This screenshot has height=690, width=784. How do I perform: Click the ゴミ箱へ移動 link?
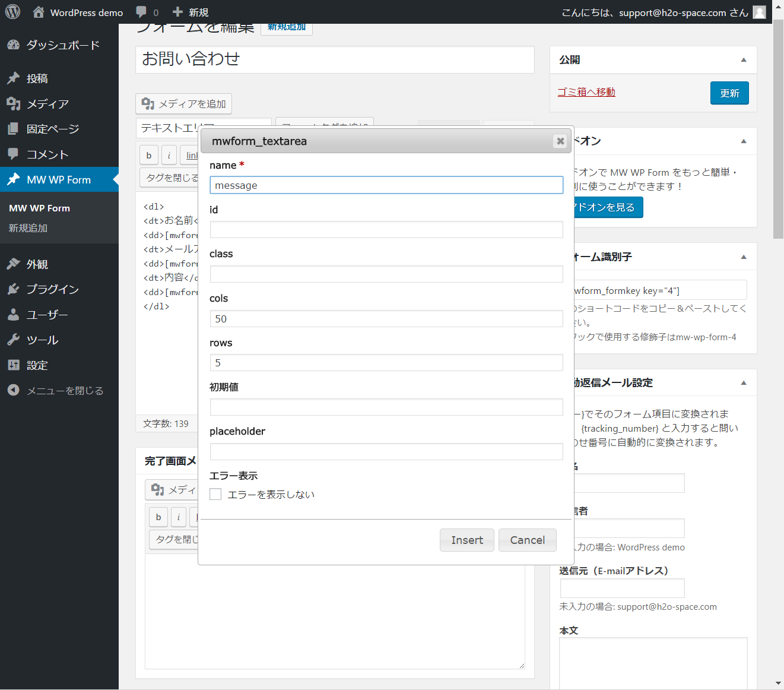point(586,92)
